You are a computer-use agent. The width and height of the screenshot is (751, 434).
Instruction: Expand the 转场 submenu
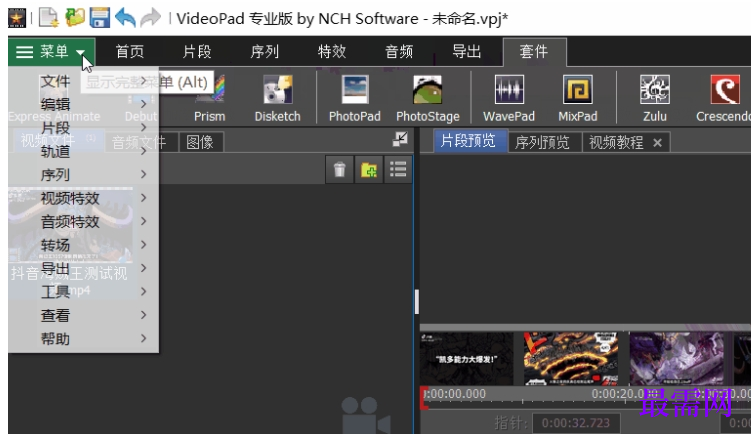83,245
